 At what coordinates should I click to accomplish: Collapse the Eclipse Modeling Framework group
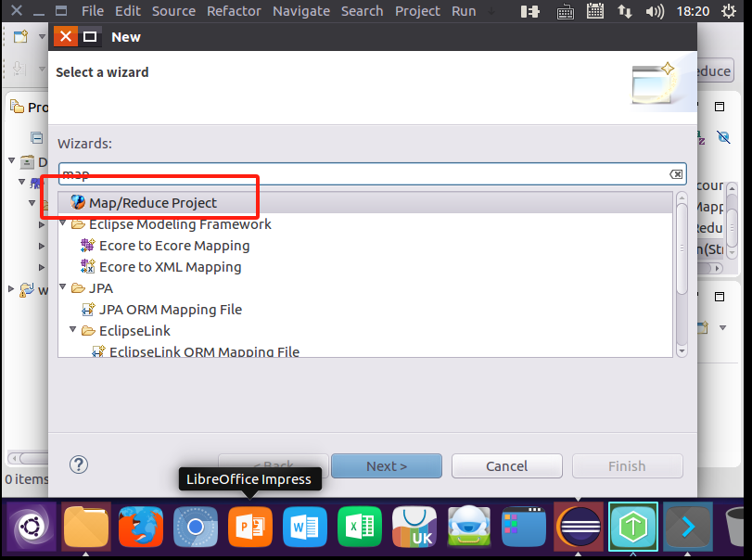coord(62,223)
